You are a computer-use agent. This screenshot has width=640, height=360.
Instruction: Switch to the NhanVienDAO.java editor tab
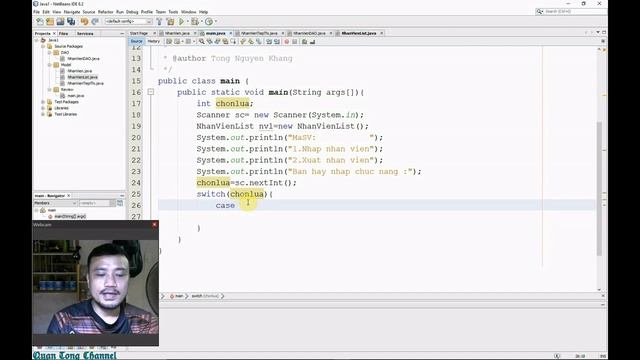click(309, 33)
